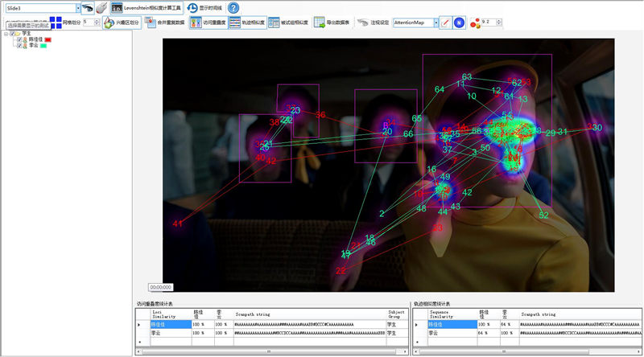Click the 陈佳佳 row selector arrow in loci table
This screenshot has height=357, width=644.
139,325
